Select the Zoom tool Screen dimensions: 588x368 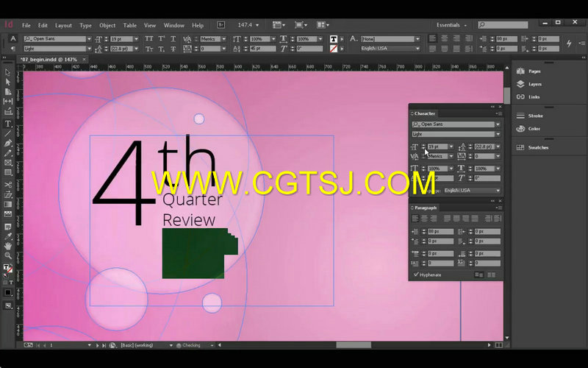[8, 255]
